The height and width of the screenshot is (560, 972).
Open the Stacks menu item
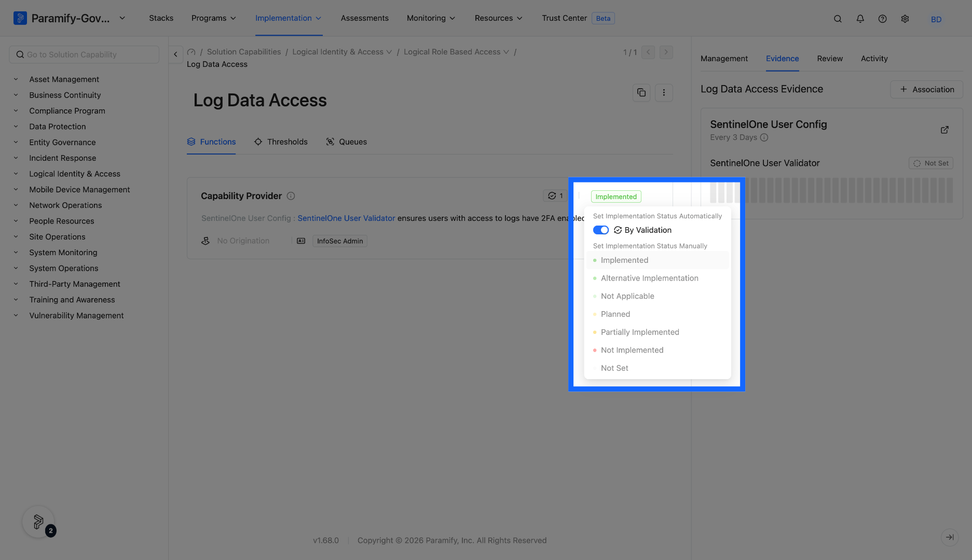click(x=161, y=18)
